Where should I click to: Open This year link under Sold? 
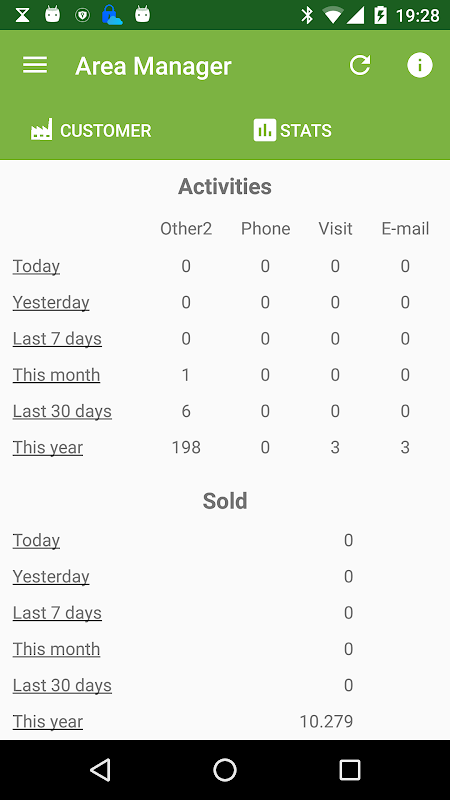pos(48,721)
